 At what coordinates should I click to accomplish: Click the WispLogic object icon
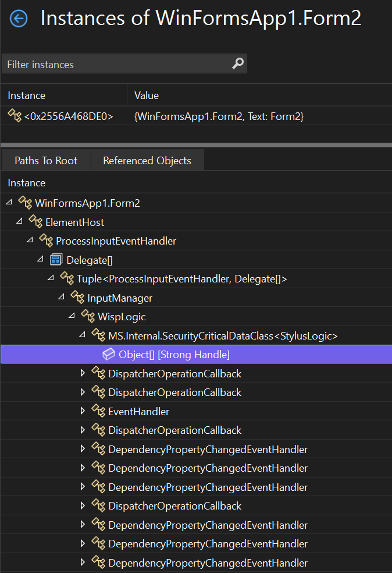click(89, 316)
